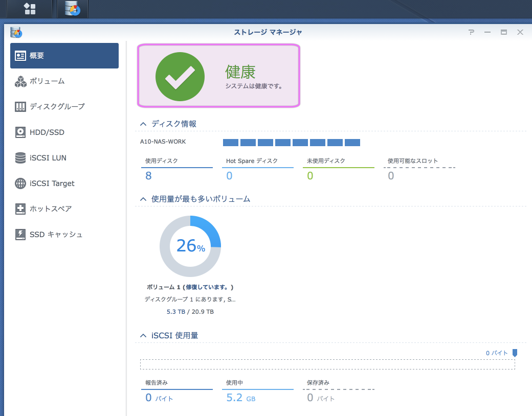Collapse the ディスク情報 section

tap(143, 124)
